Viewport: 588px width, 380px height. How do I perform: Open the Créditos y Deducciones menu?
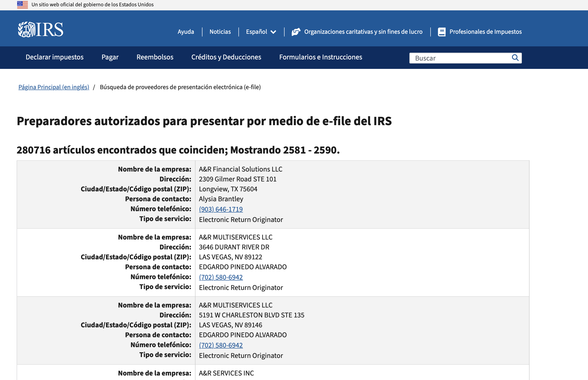pyautogui.click(x=226, y=57)
